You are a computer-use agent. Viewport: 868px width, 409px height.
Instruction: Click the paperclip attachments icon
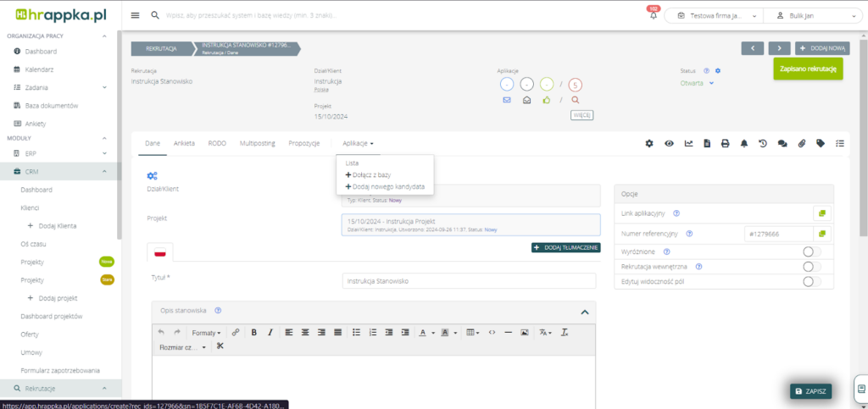pos(801,144)
